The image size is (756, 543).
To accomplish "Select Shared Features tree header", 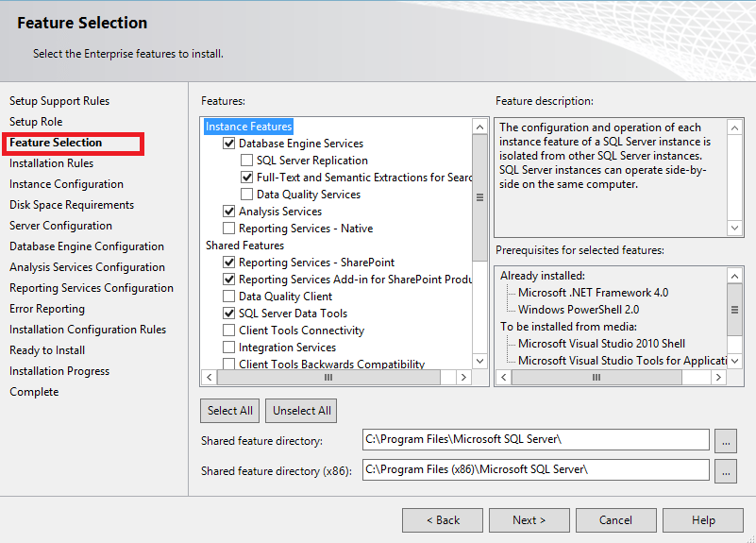I will [x=245, y=246].
